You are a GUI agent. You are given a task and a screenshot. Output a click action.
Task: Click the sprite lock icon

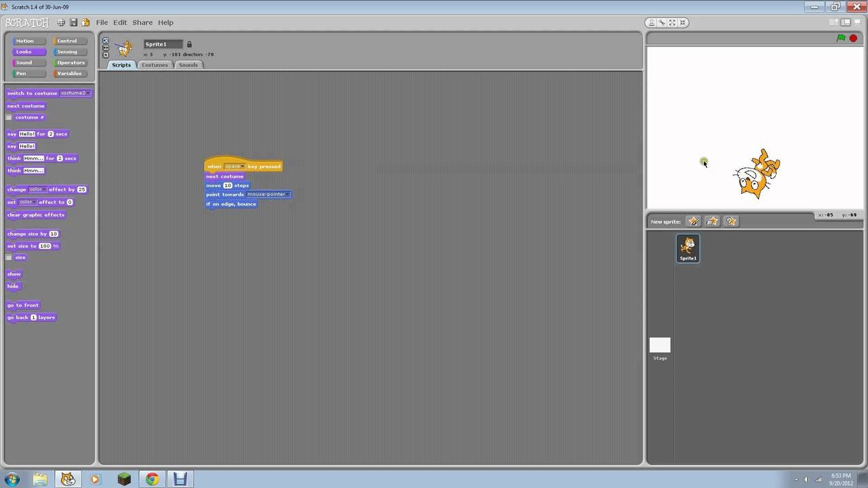189,44
